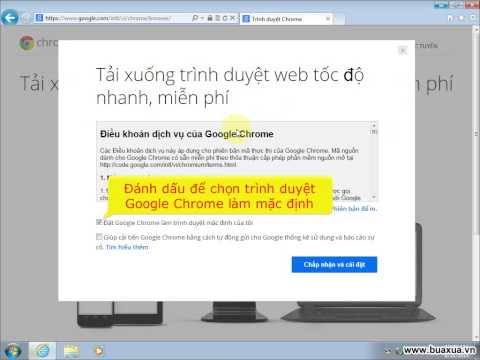Screen dimensions: 480x360
Task: Click the browser Forward arrow button
Action: [26, 18]
